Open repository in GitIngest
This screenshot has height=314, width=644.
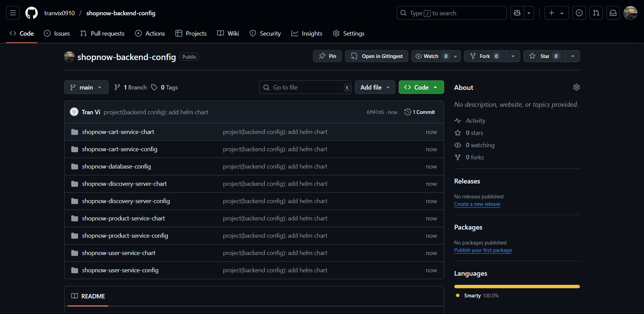376,56
